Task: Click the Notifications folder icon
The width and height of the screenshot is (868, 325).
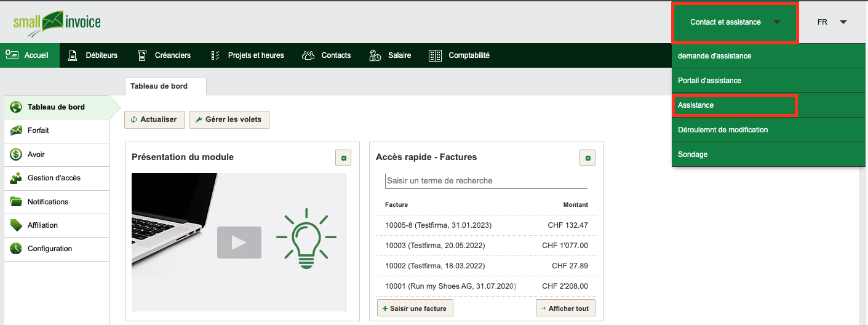Action: tap(17, 202)
